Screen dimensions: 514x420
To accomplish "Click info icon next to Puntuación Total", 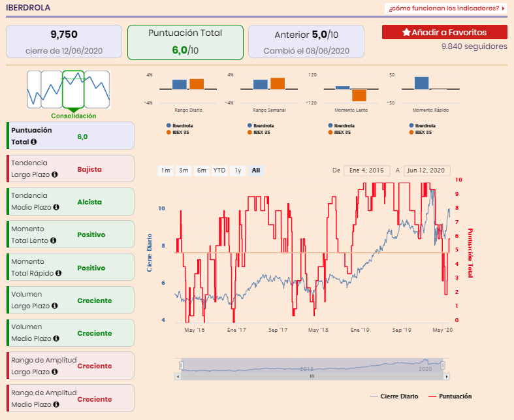I will click(x=33, y=142).
